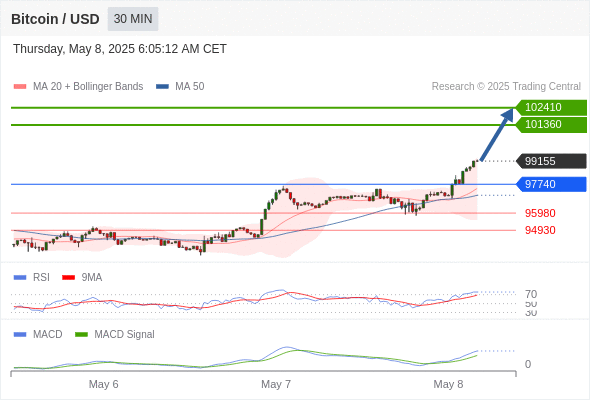The height and width of the screenshot is (400, 590).
Task: Click the MA 50 blue legend swatch
Action: click(162, 87)
